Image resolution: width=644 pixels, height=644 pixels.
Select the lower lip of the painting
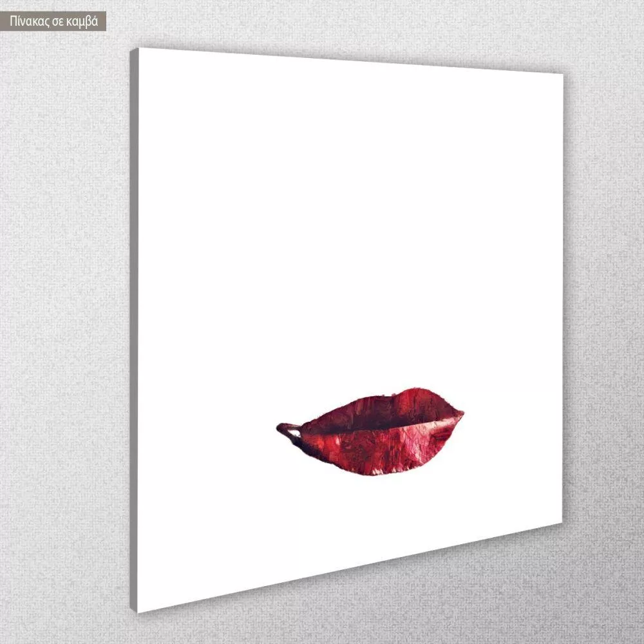pos(380,451)
